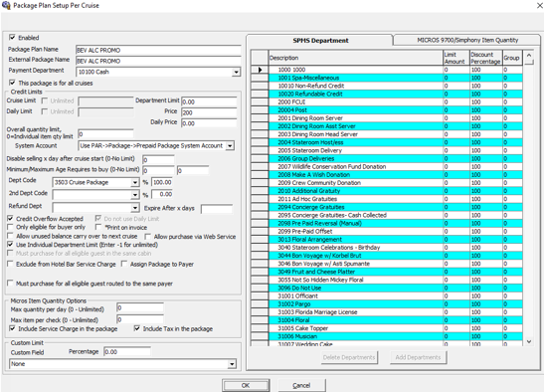Open Custom Field dropdown showing None
Image resolution: width=544 pixels, height=392 pixels.
click(232, 364)
